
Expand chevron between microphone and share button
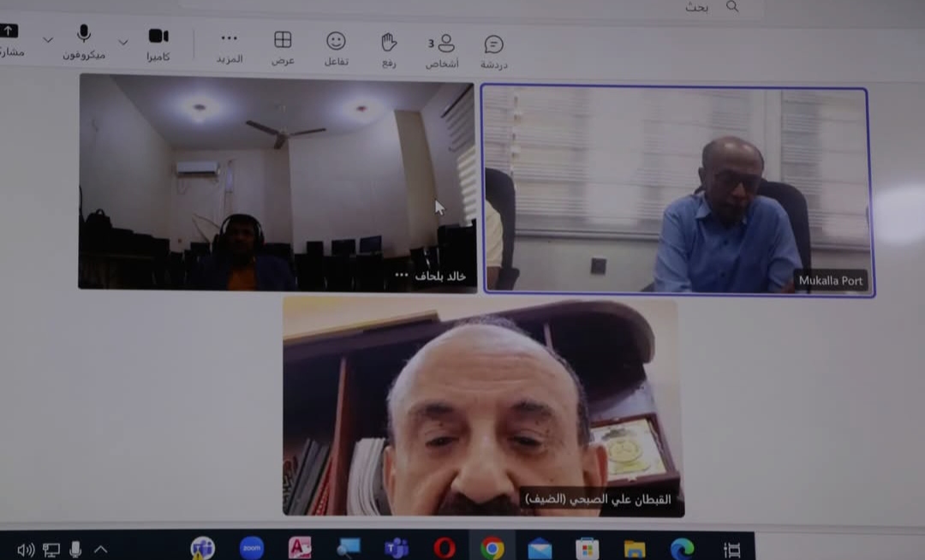pyautogui.click(x=48, y=39)
